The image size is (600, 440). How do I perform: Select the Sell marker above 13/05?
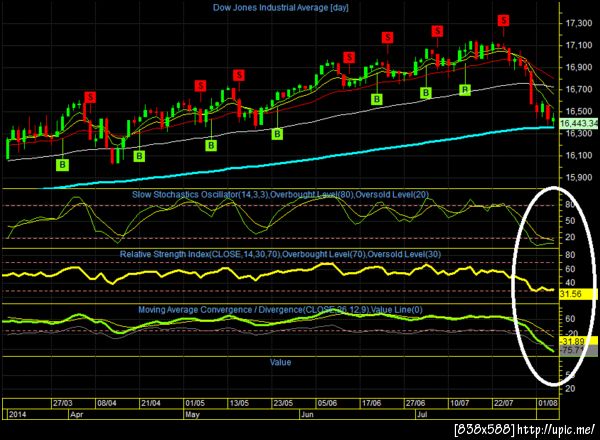click(x=239, y=75)
